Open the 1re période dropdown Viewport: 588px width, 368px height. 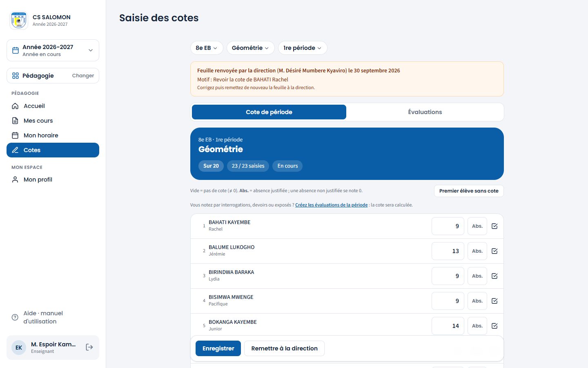click(x=303, y=48)
